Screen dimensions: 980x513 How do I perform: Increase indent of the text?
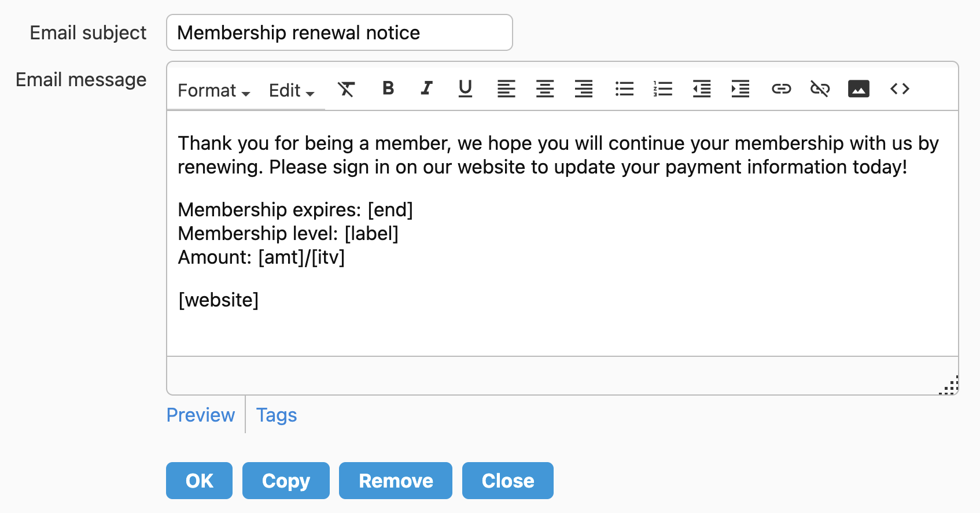tap(740, 89)
